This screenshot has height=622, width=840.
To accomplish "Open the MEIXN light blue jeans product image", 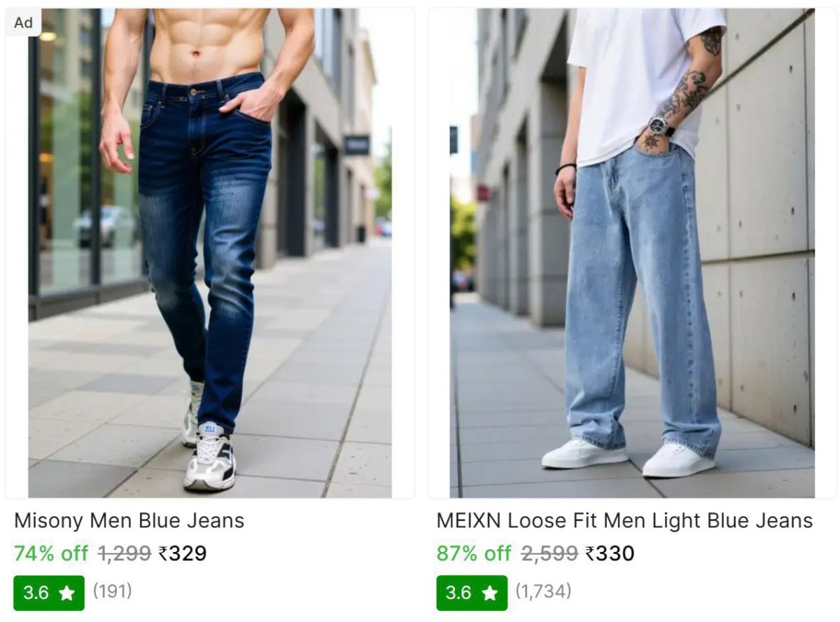I will pos(632,253).
